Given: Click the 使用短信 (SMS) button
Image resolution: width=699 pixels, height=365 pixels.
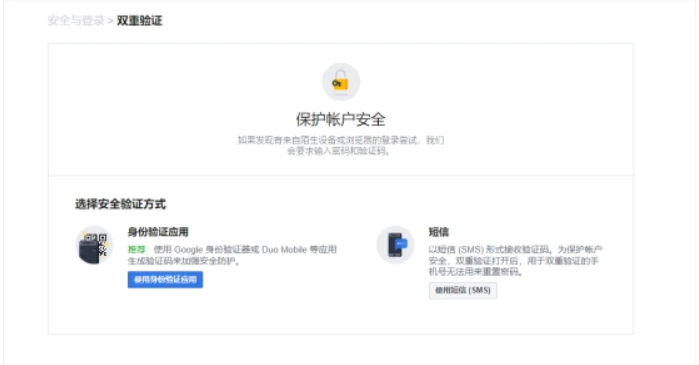Looking at the screenshot, I should pyautogui.click(x=463, y=291).
